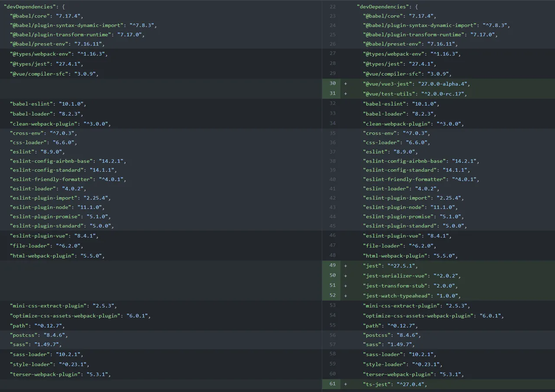
Task: Click "sass-loader" in the unnumbered original pane
Action: 30,354
